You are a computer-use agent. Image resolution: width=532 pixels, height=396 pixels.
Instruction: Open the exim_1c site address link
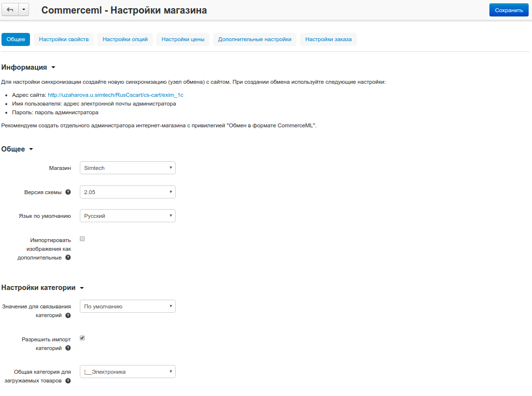[116, 95]
